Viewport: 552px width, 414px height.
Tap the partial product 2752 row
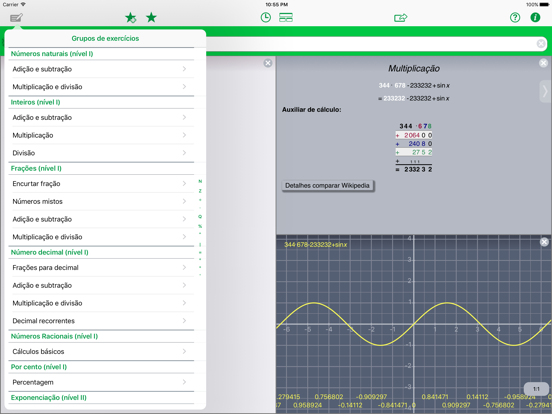(x=414, y=152)
